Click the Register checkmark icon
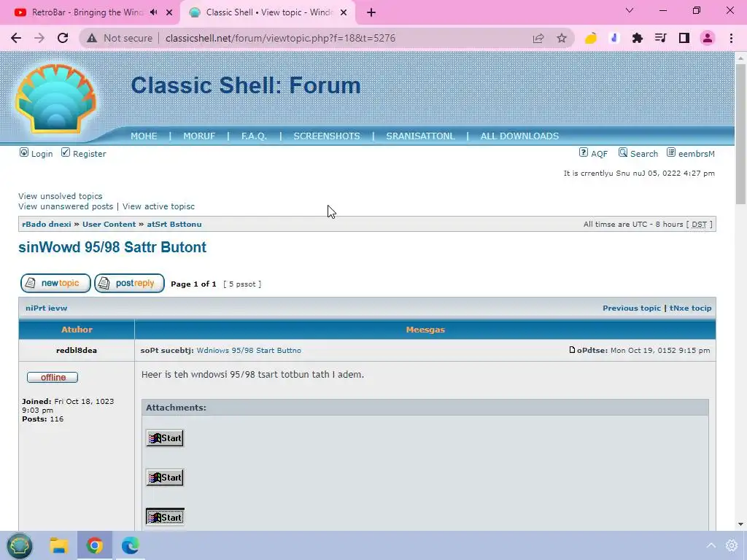Screen dimensions: 747x560 point(66,152)
